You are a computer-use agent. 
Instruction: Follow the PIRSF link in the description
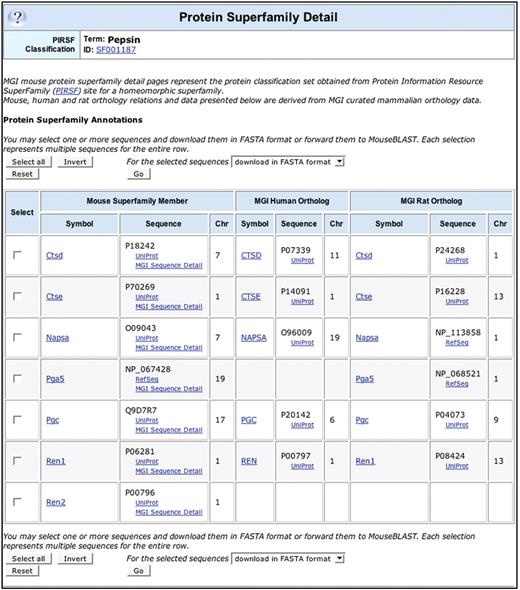click(67, 91)
